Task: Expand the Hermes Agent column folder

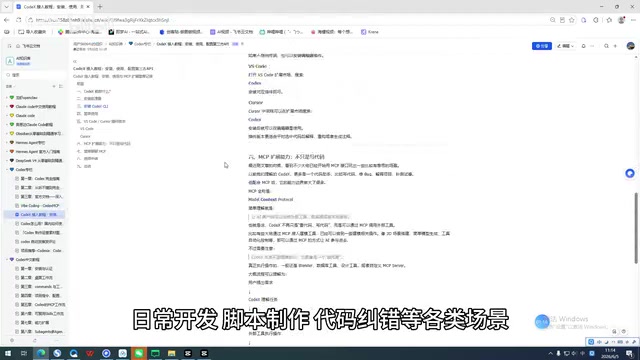Action: (x=7, y=143)
